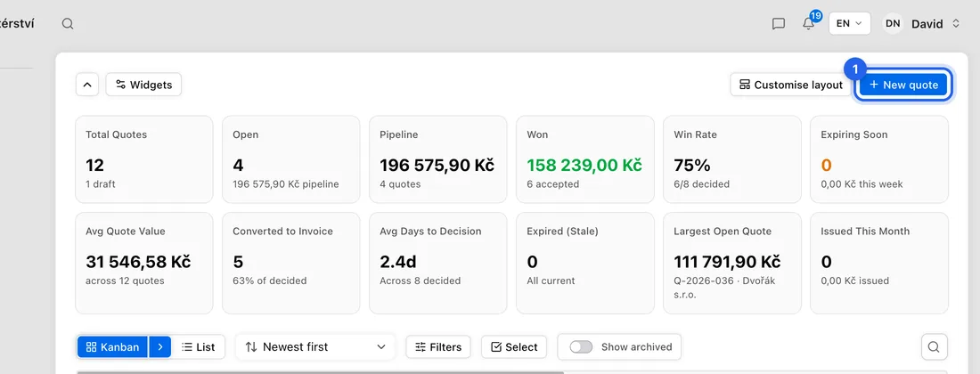Toggle the Show archived switch

point(581,346)
